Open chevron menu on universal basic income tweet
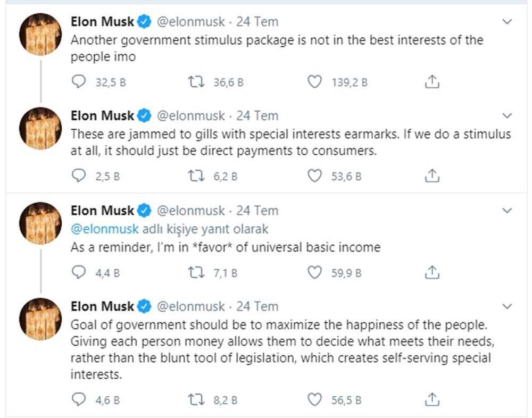532x418 pixels. tap(507, 211)
